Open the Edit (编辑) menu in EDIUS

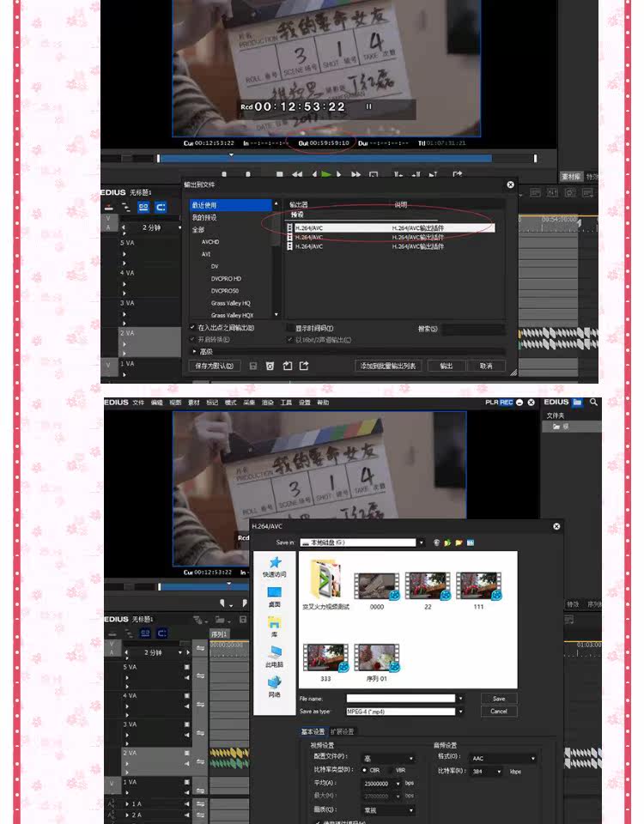tap(156, 403)
